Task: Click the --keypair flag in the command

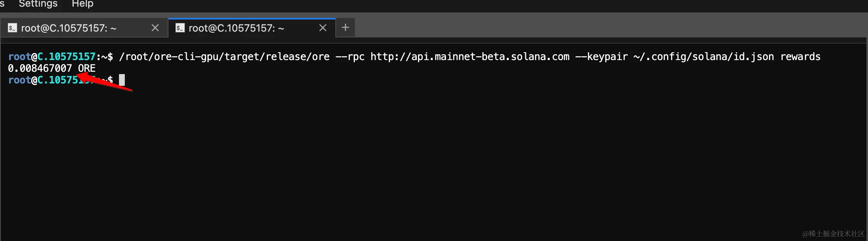Action: (x=601, y=57)
